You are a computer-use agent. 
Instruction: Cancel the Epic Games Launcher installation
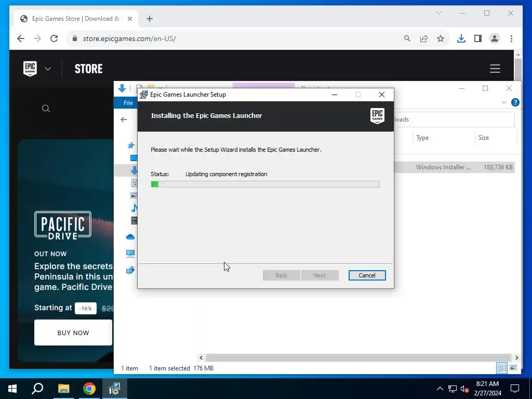tap(367, 275)
